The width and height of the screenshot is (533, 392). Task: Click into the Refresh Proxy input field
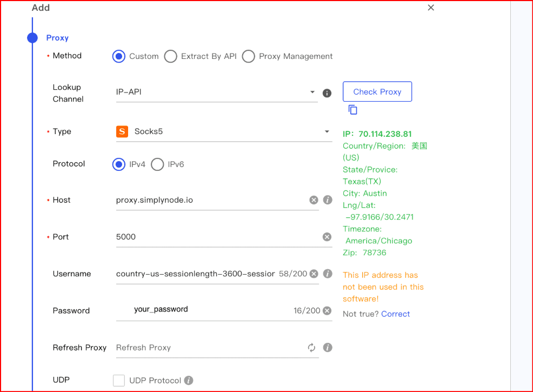[208, 348]
